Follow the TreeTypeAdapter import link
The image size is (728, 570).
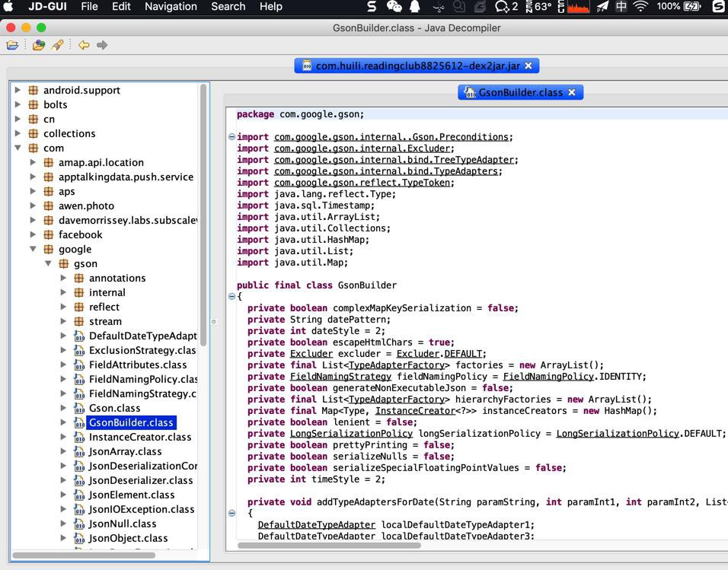click(394, 160)
